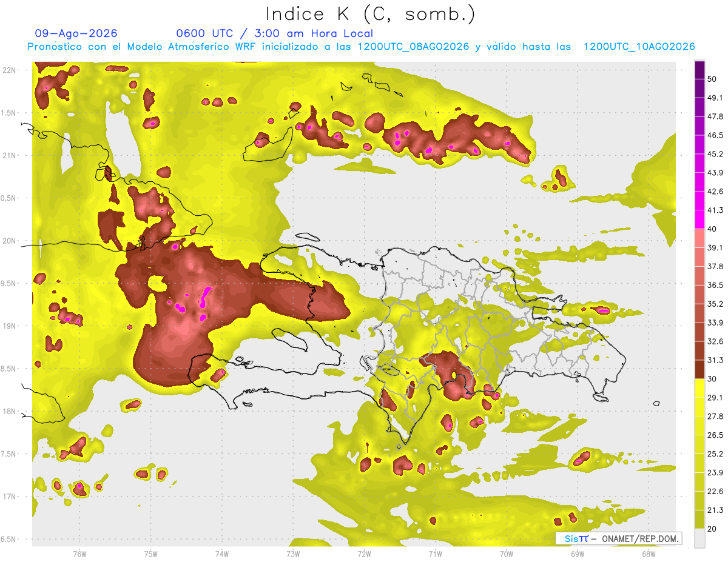The height and width of the screenshot is (562, 728).
Task: Click the '74W' longitude axis label
Action: click(222, 554)
